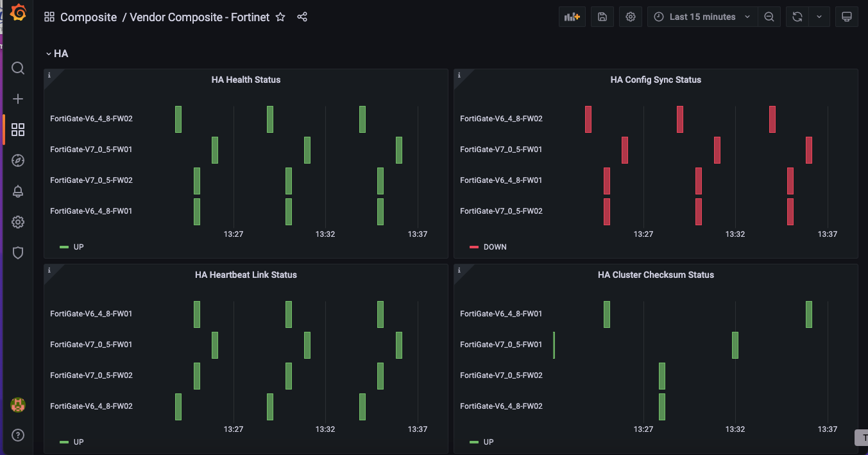
Task: Open HA Heartbeat Link Status panel title menu
Action: point(246,275)
